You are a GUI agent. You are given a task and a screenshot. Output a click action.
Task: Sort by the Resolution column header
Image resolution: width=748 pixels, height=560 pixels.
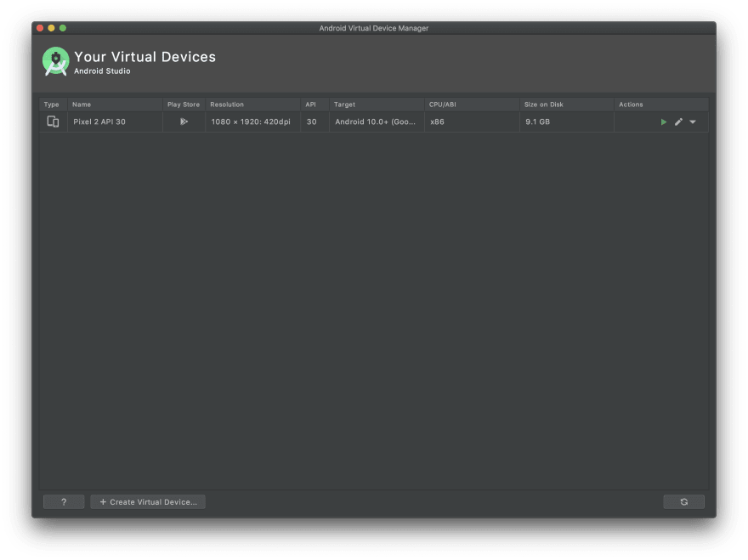[252, 105]
